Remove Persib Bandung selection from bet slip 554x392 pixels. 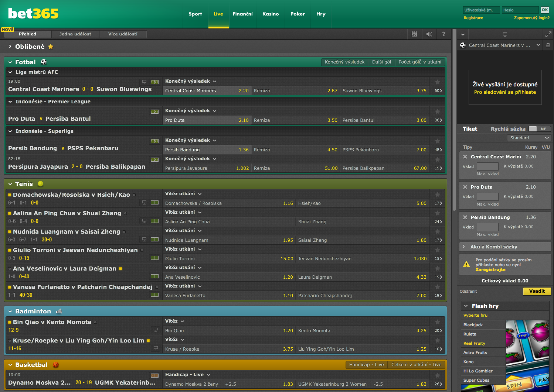tap(465, 217)
